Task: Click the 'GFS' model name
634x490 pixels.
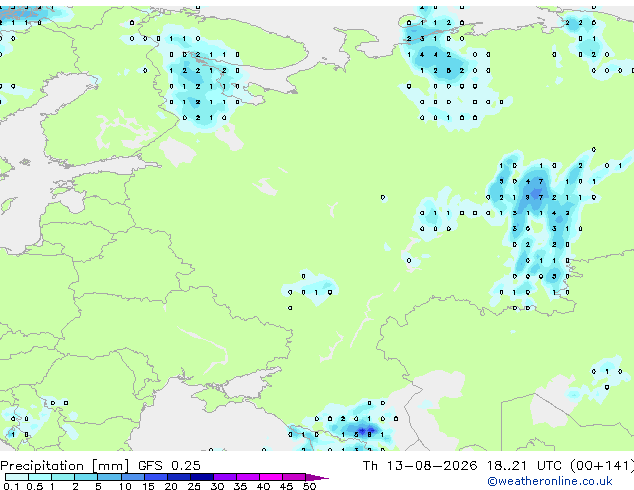Action: 150,466
